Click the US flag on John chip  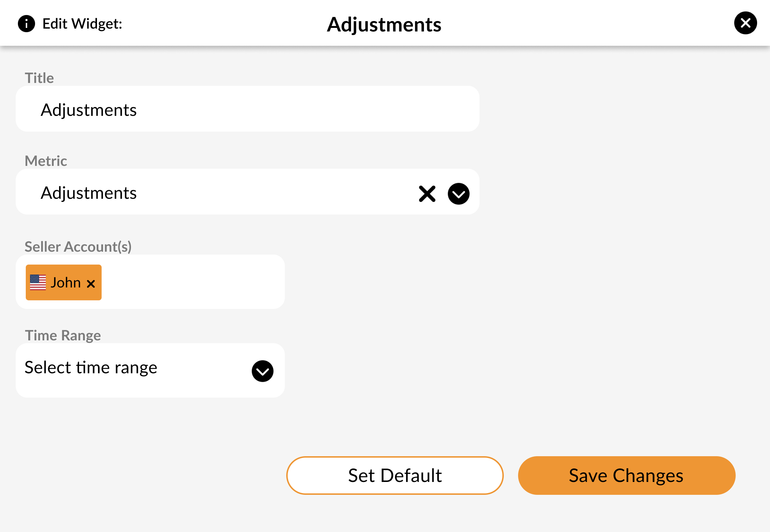[x=38, y=282]
